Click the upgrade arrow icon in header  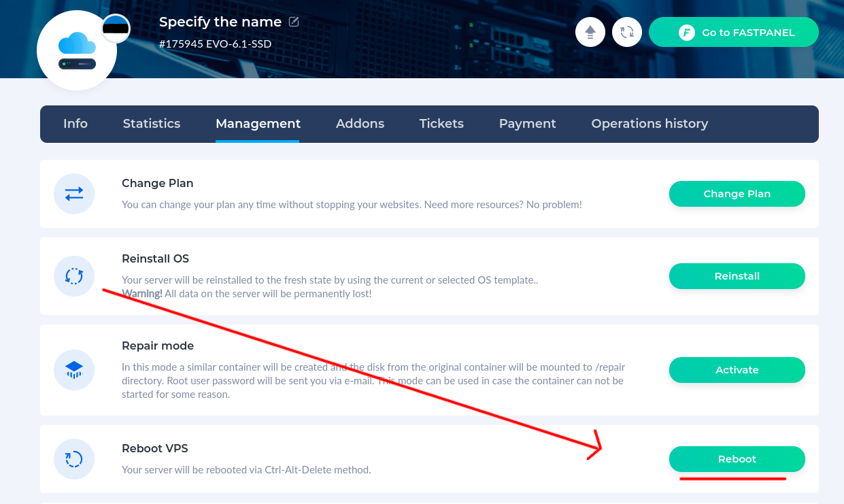[x=590, y=32]
